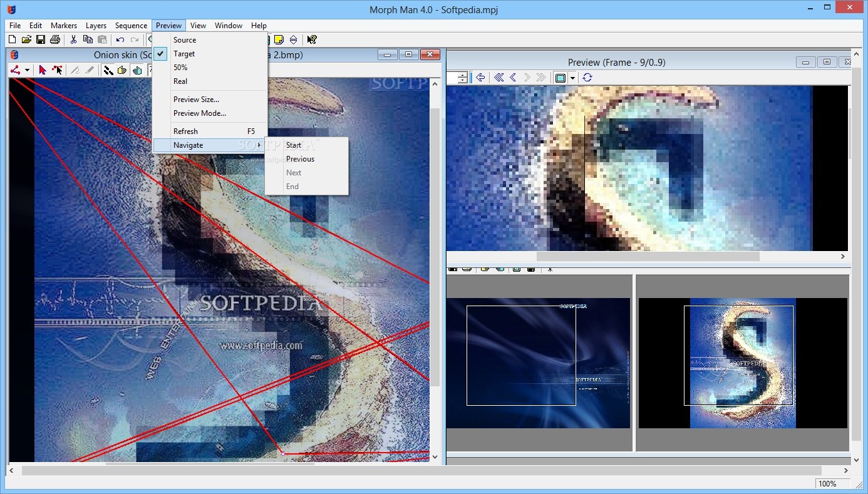This screenshot has height=494, width=868.
Task: Pick the marker point edit arrow tool
Action: [x=58, y=70]
